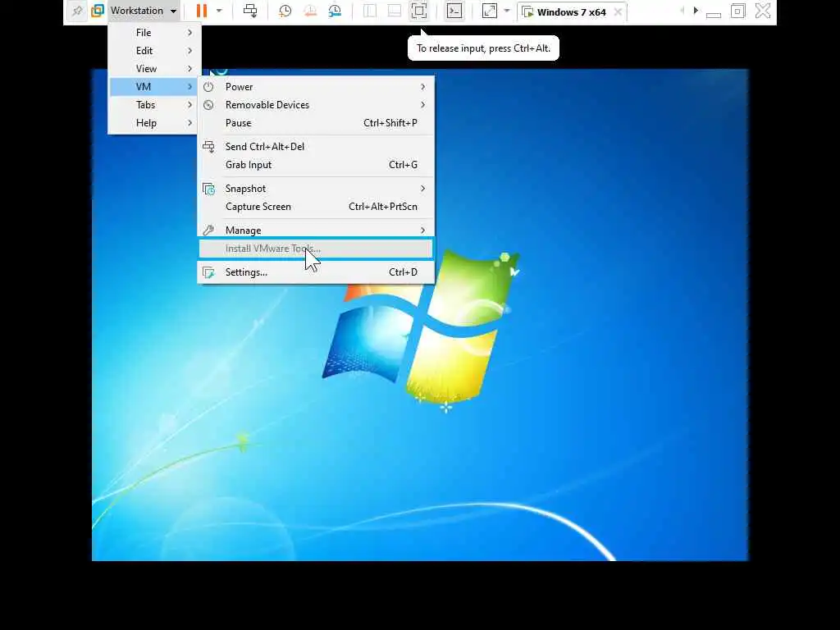The image size is (840, 630).
Task: Click the full screen mode icon
Action: (419, 11)
